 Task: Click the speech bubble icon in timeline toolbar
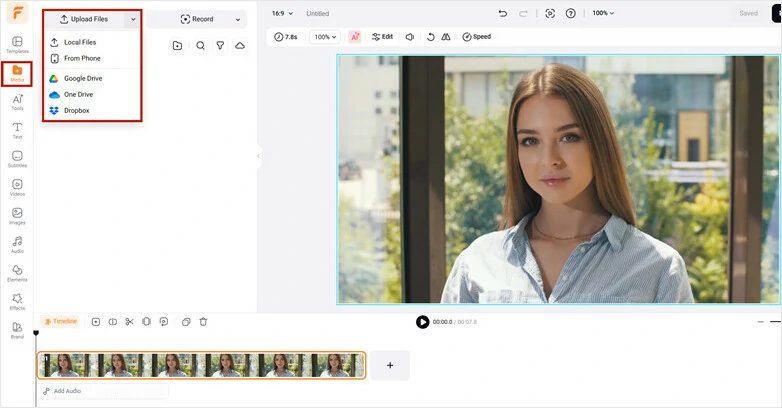tap(164, 322)
